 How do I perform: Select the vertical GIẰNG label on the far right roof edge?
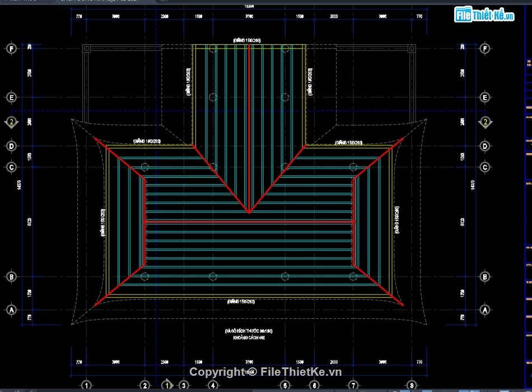(x=397, y=220)
